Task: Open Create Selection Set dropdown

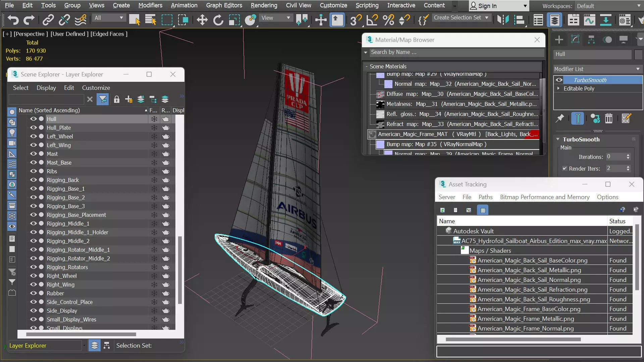Action: pos(462,17)
